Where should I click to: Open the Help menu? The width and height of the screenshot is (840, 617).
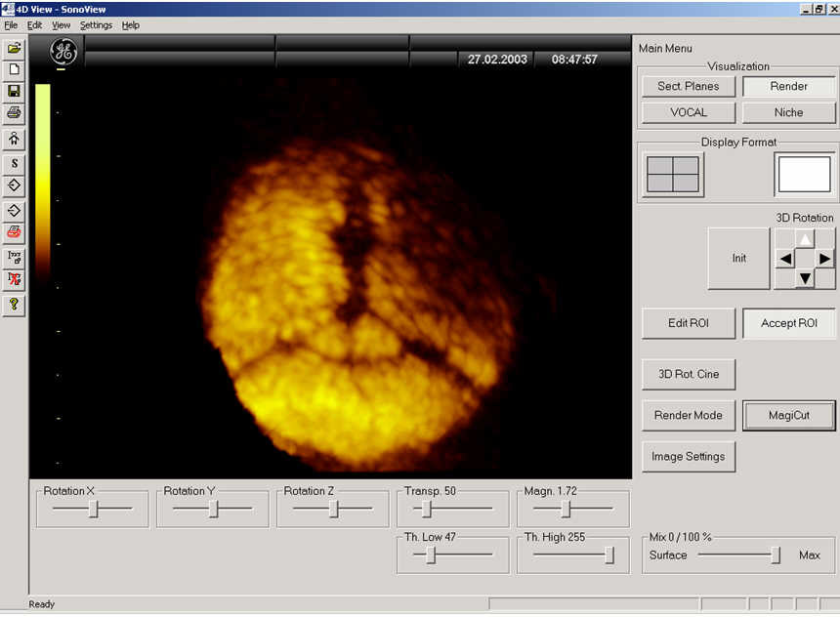pyautogui.click(x=130, y=25)
